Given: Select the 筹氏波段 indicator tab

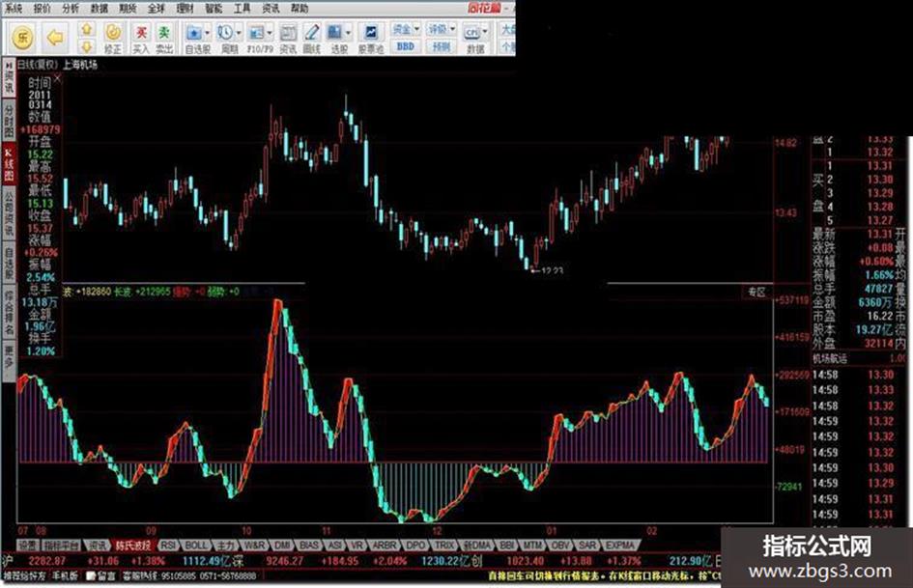Looking at the screenshot, I should 133,546.
